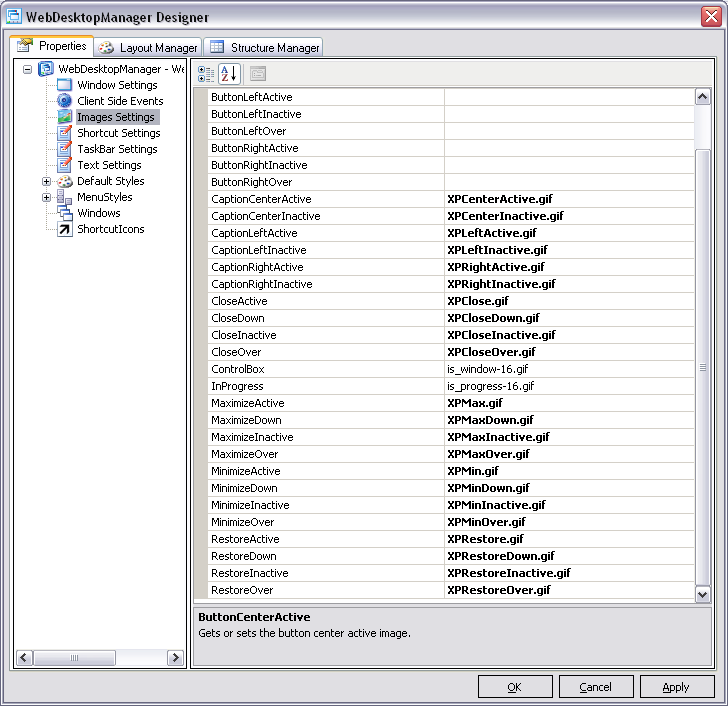The image size is (728, 706).
Task: Click the ShortcutIcons arrow icon
Action: pos(65,229)
